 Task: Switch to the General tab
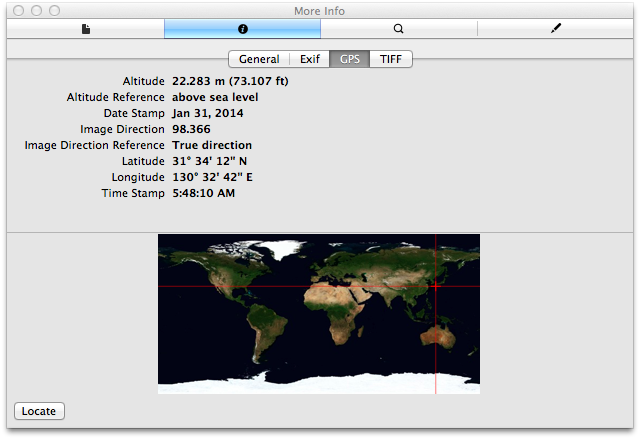[259, 60]
